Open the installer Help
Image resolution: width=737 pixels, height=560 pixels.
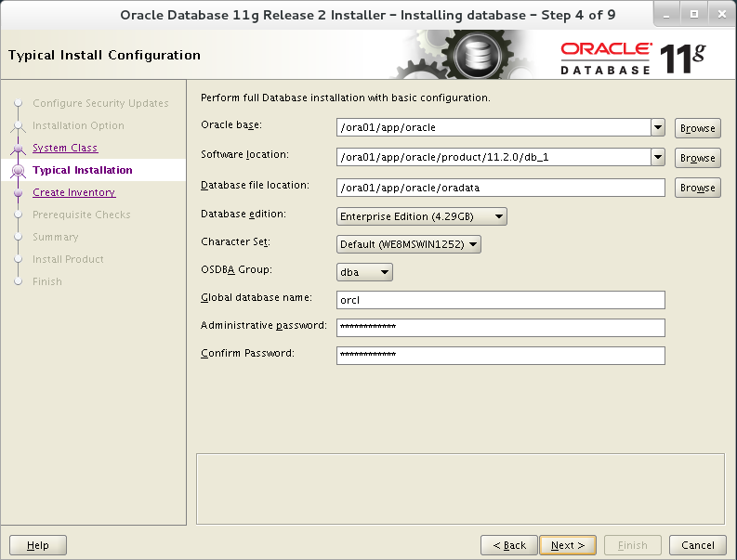(38, 545)
